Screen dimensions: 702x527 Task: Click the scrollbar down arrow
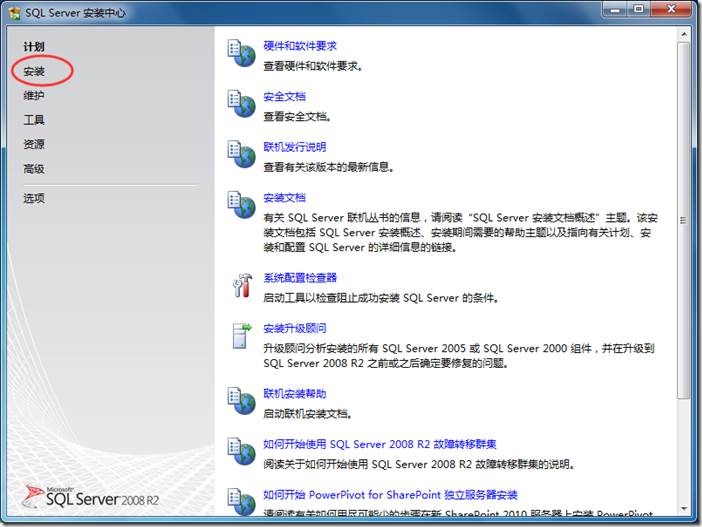tap(684, 509)
